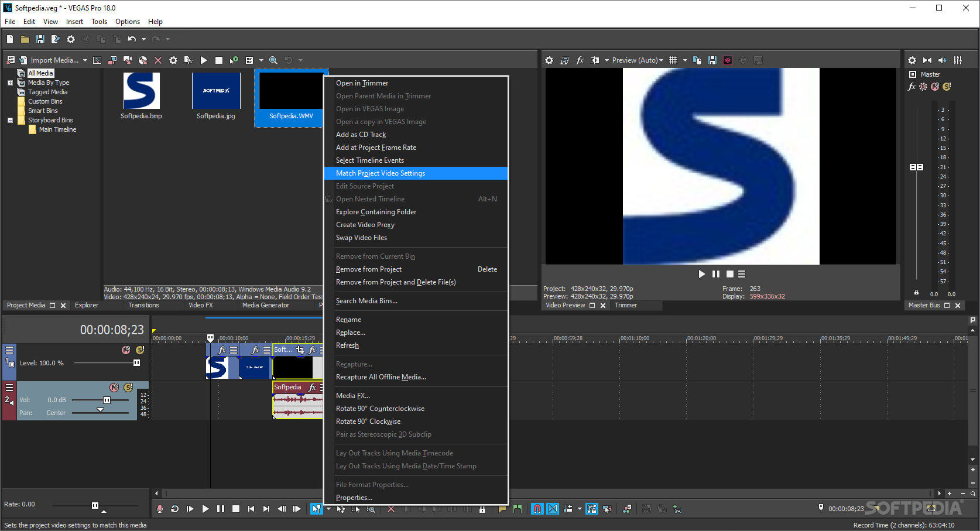Click the Open project folder icon
The width and height of the screenshot is (980, 531).
coord(25,39)
